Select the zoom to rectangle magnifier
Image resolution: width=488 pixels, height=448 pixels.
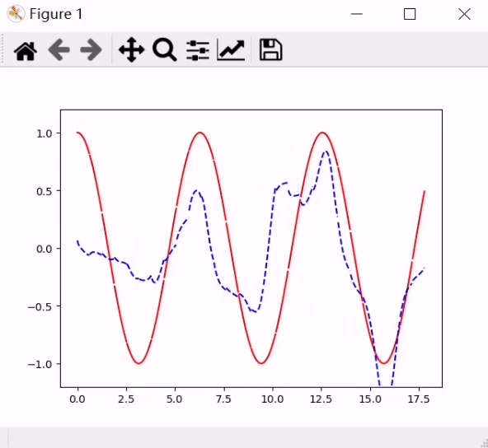tap(165, 49)
